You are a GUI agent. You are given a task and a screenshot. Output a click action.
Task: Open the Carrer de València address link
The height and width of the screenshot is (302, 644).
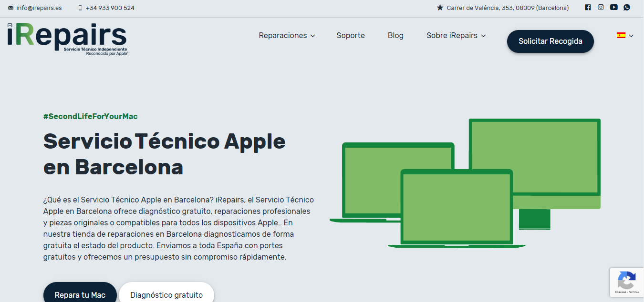tap(508, 8)
